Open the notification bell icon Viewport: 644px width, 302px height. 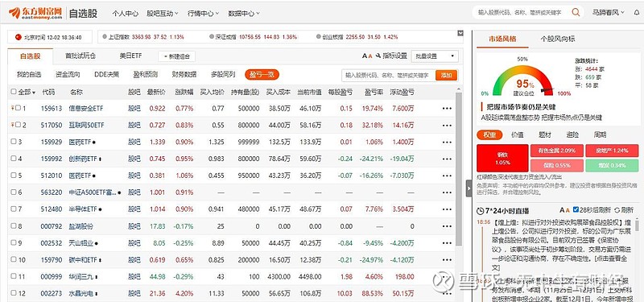(x=637, y=13)
